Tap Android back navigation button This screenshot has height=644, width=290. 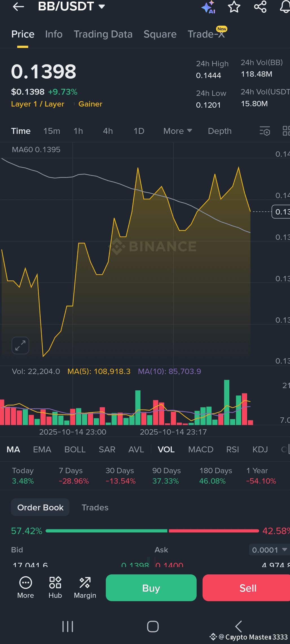coord(239,626)
